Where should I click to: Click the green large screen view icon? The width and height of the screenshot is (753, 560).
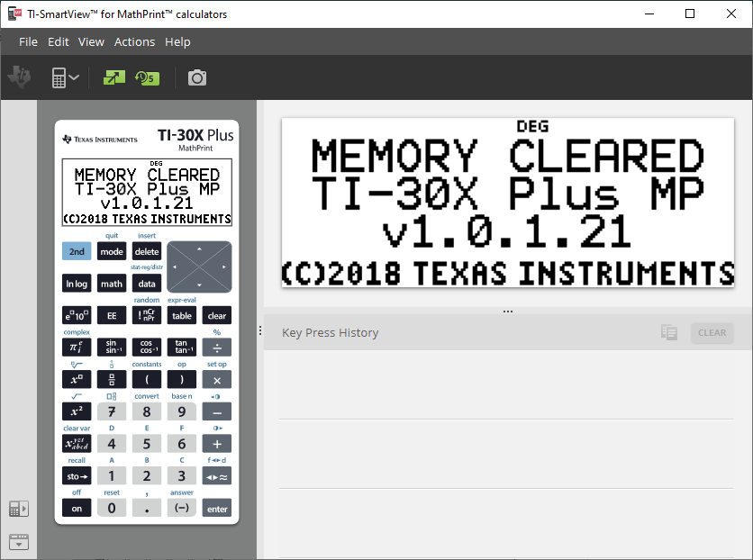[x=114, y=78]
